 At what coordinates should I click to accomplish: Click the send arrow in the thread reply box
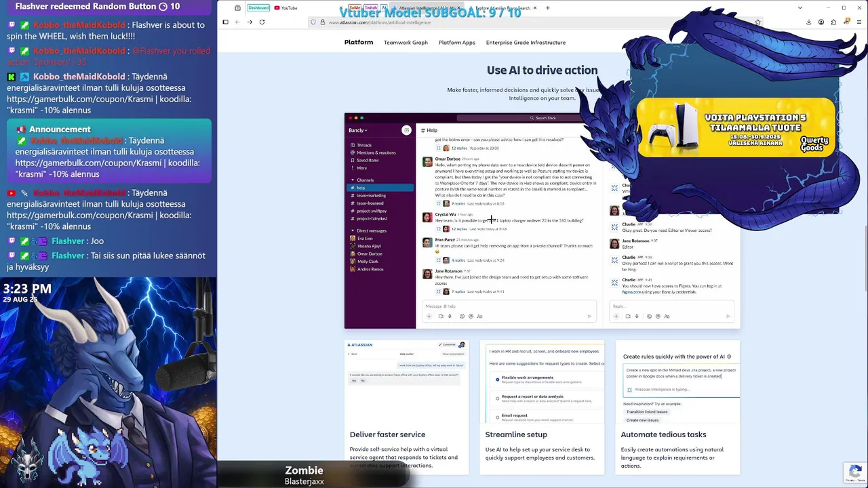pos(728,317)
